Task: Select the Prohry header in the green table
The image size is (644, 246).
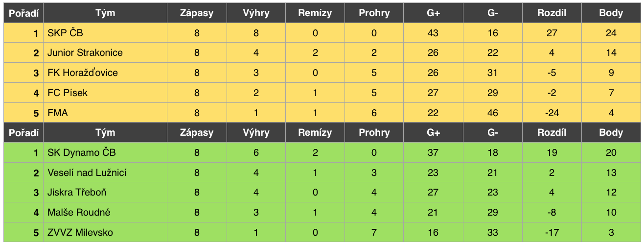Action: click(374, 133)
